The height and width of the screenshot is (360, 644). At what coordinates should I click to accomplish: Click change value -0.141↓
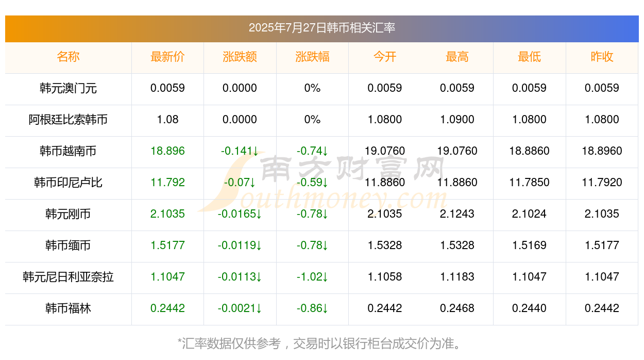240,151
